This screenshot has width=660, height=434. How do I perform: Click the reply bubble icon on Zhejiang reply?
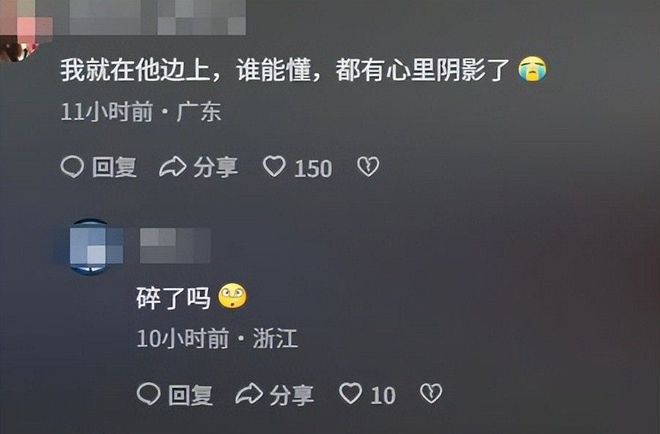[149, 394]
